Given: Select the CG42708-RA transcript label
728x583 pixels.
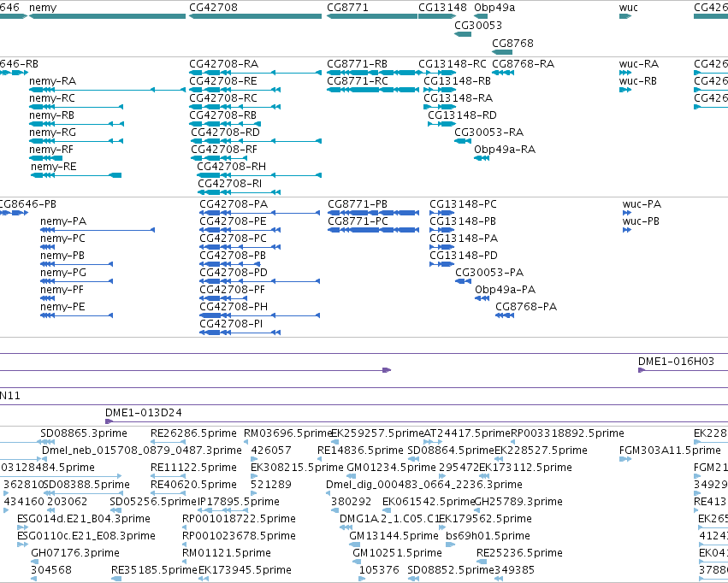Looking at the screenshot, I should (224, 64).
